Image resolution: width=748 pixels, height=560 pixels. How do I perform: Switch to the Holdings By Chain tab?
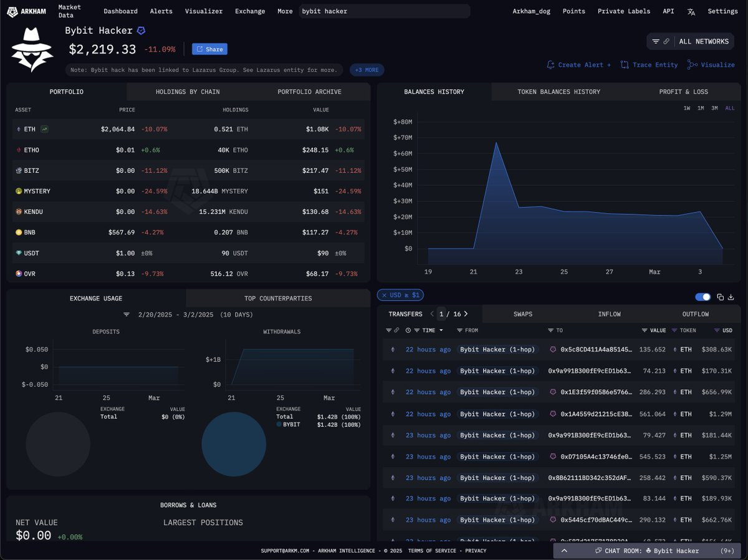[x=188, y=92]
